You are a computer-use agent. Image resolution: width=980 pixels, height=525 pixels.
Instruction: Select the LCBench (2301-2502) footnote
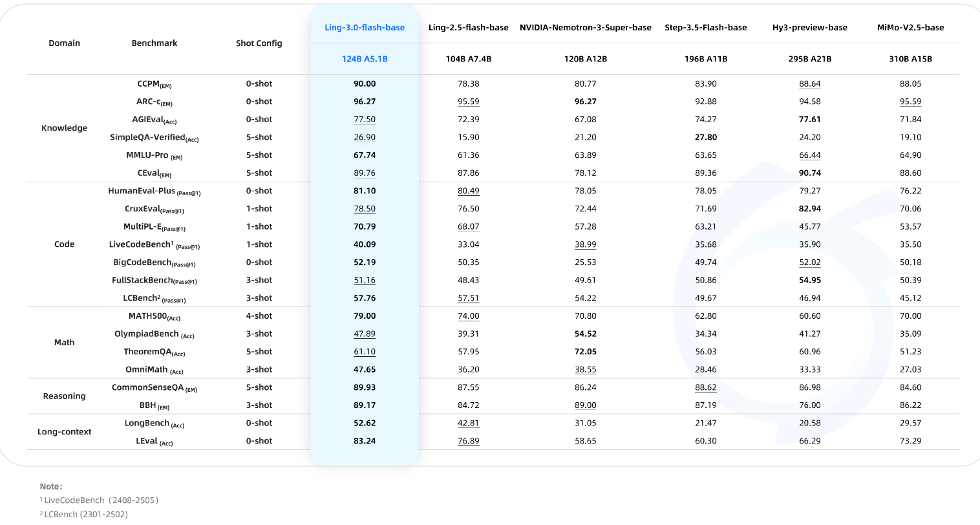(84, 515)
